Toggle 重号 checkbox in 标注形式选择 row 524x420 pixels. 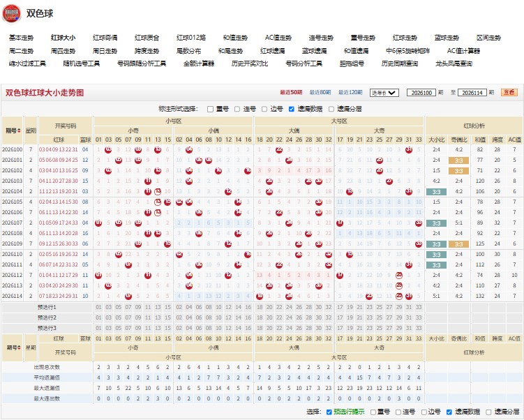point(210,110)
